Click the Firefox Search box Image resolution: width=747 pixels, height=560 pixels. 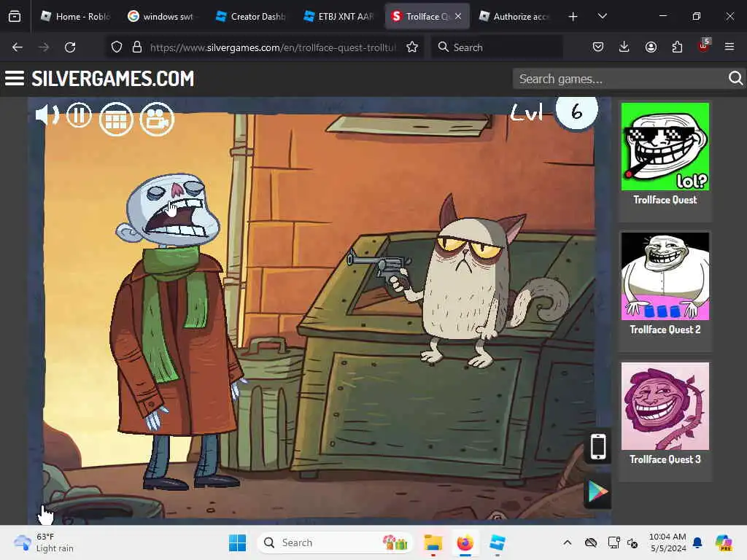[x=498, y=47]
